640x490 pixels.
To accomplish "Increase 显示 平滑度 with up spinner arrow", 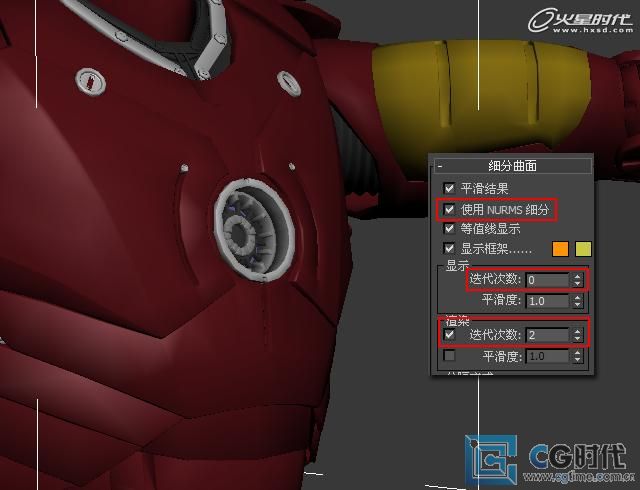I will pyautogui.click(x=577, y=298).
